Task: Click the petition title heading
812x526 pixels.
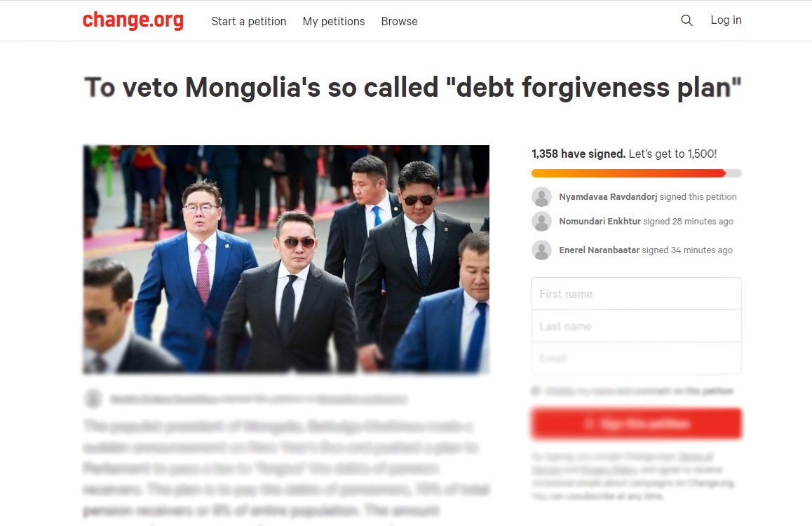Action: tap(413, 87)
